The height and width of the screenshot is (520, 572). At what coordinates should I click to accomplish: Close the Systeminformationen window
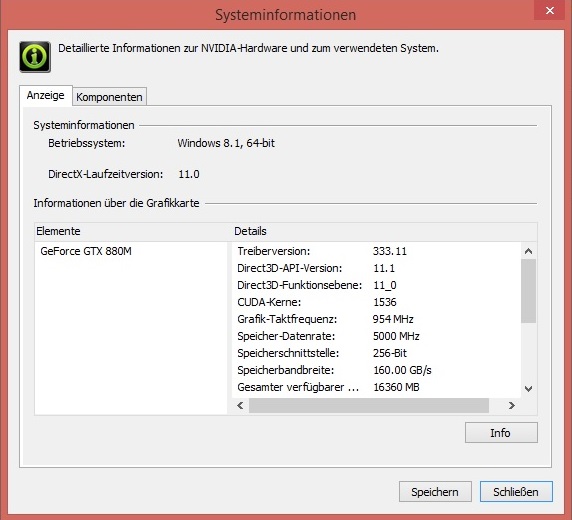pyautogui.click(x=550, y=10)
